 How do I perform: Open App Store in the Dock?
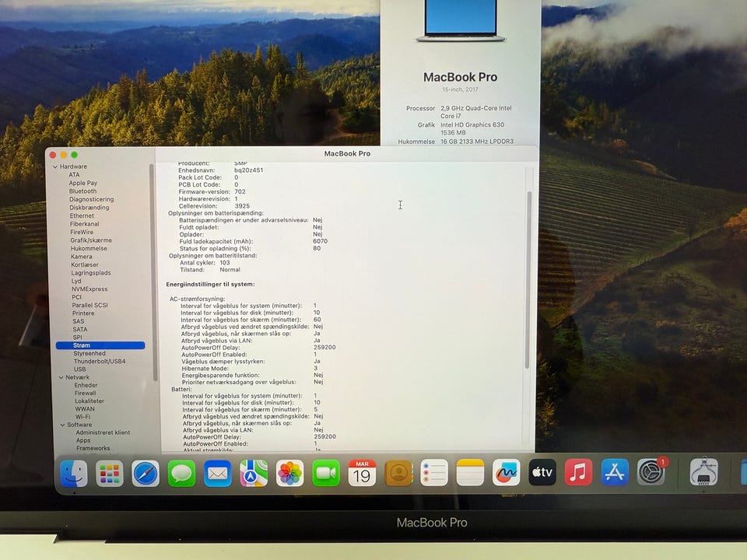[615, 472]
